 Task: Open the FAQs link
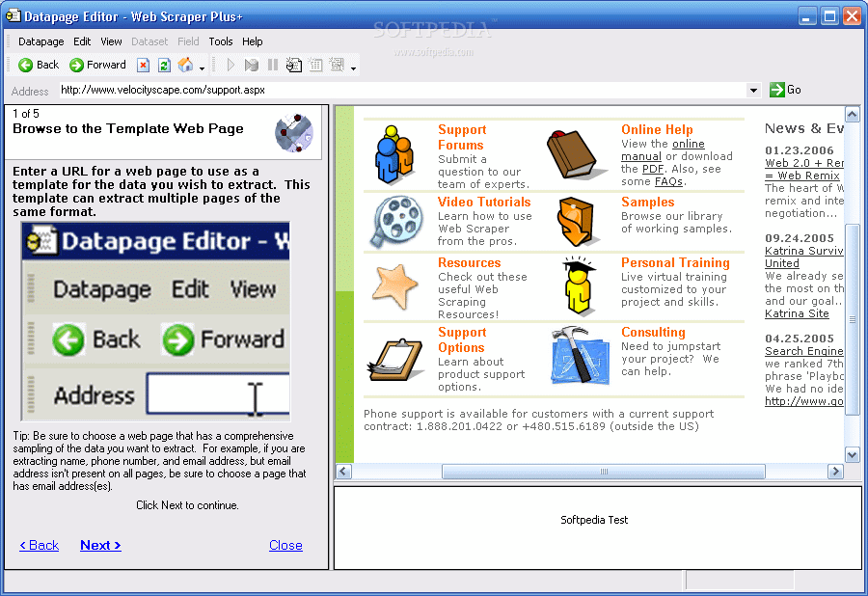click(670, 181)
